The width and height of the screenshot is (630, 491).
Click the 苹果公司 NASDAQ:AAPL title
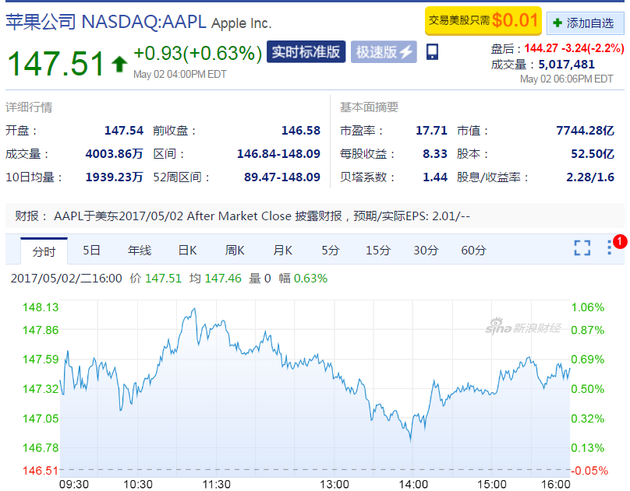[x=106, y=22]
